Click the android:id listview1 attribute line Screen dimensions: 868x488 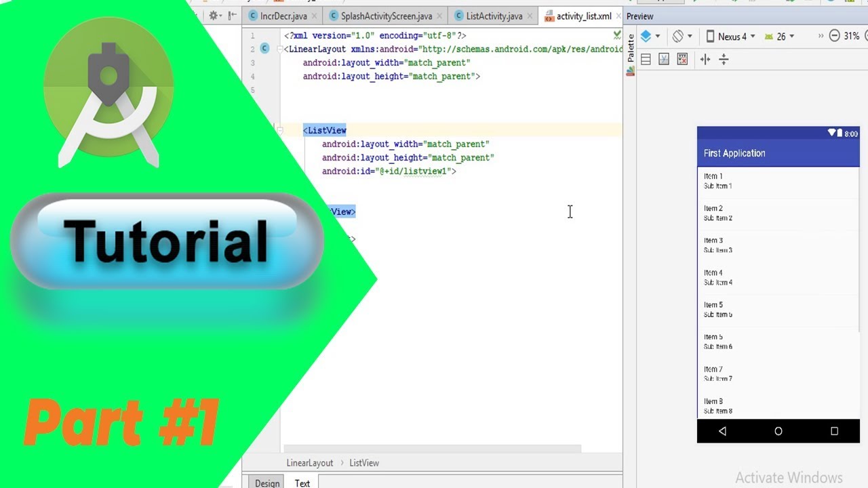[389, 171]
